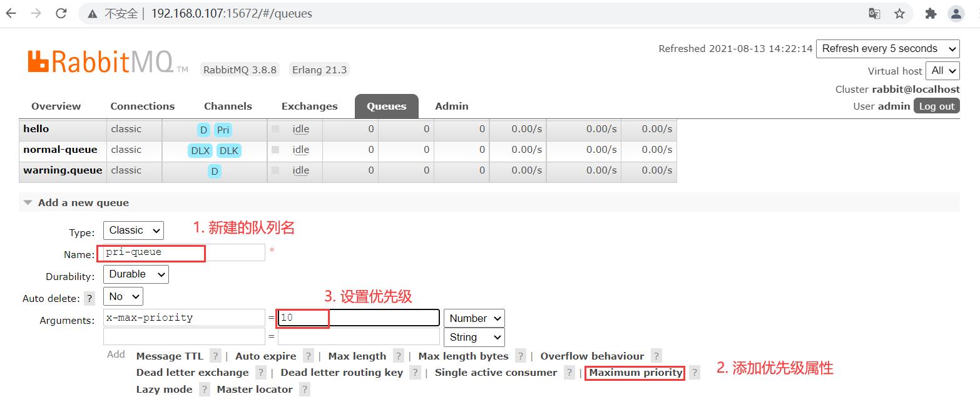Image resolution: width=980 pixels, height=399 pixels.
Task: Open help for Master locator
Action: pos(304,389)
